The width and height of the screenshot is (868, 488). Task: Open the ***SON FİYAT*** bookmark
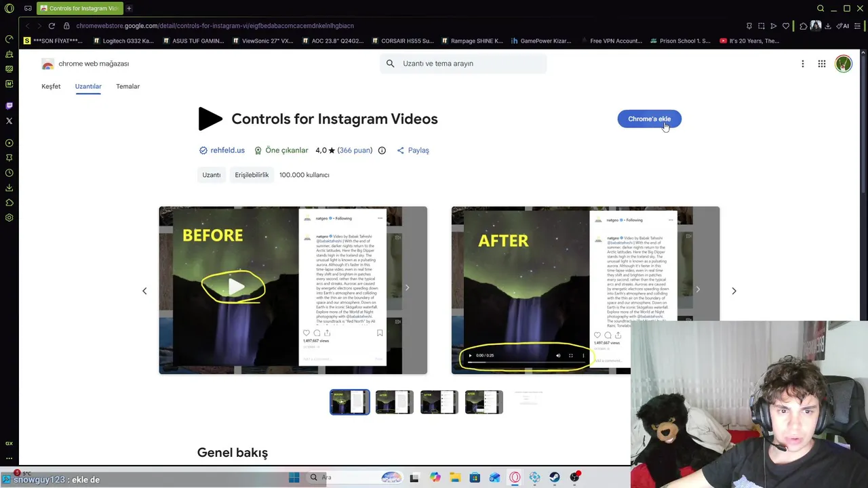(x=53, y=41)
